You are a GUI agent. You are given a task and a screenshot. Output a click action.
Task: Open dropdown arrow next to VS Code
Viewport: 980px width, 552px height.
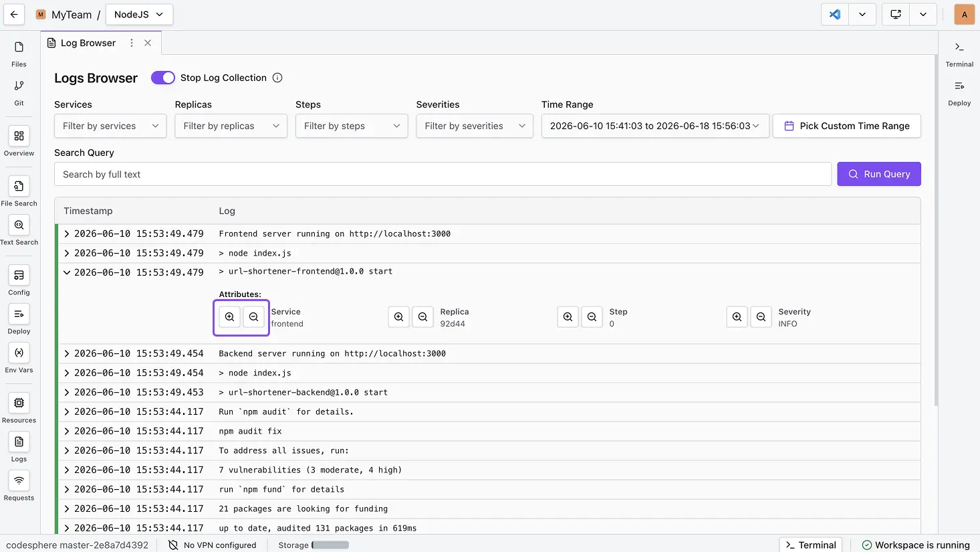(862, 14)
